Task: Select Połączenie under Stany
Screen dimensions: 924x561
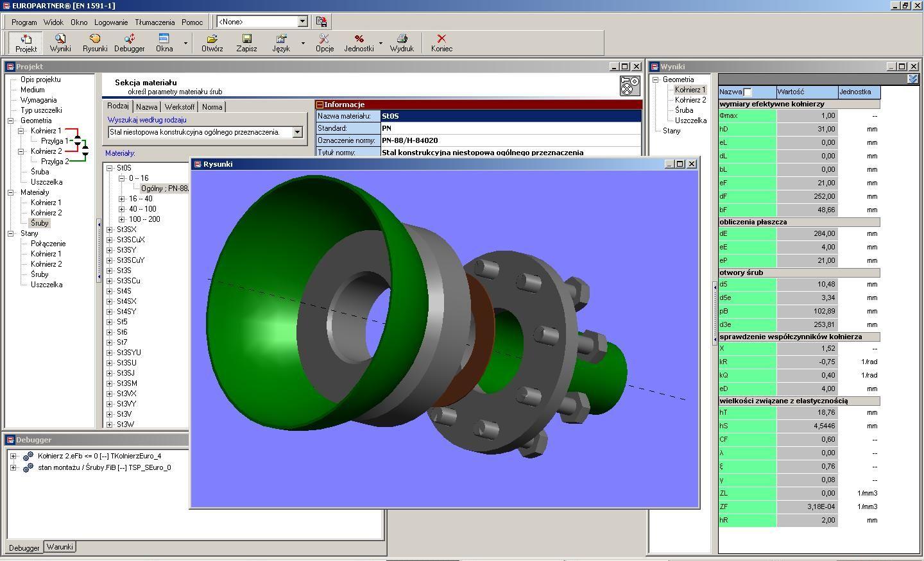Action: [x=48, y=244]
